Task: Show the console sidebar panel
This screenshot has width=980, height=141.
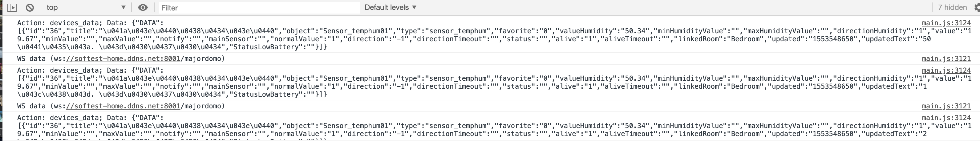Action: click(12, 8)
